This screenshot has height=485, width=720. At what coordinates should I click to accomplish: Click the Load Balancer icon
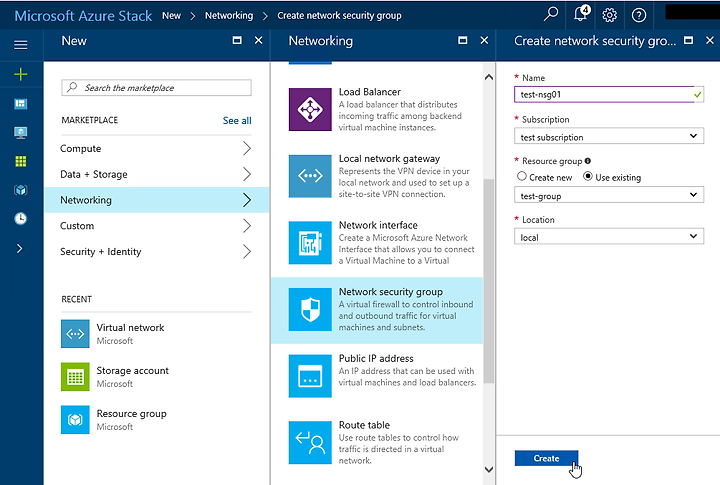310,109
